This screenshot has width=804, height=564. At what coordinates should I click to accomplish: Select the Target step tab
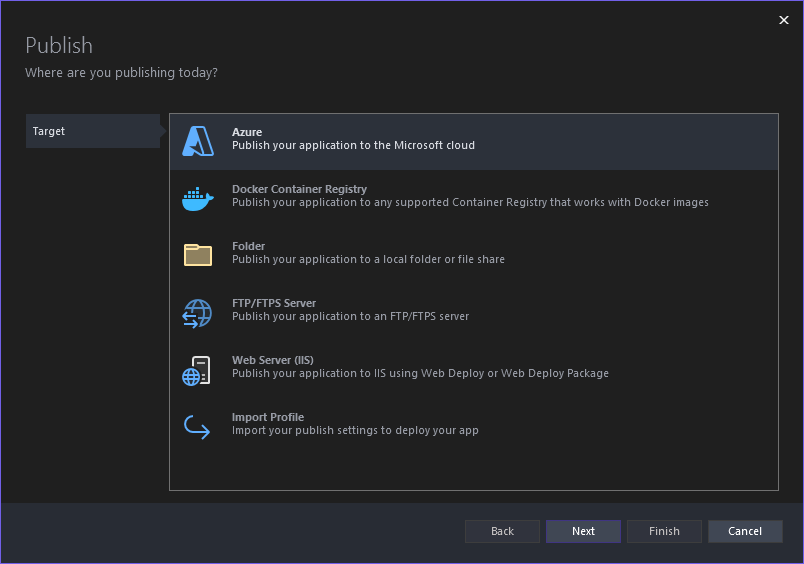(93, 131)
